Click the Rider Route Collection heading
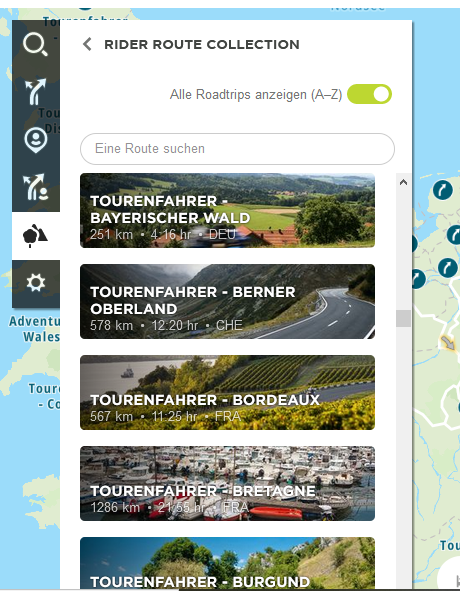The height and width of the screenshot is (591, 460). (x=202, y=44)
